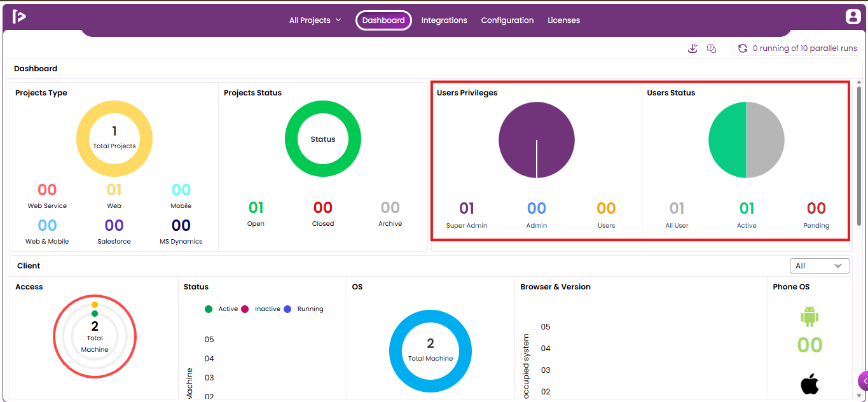Click the green Active legend dot
The height and width of the screenshot is (402, 868).
[209, 309]
